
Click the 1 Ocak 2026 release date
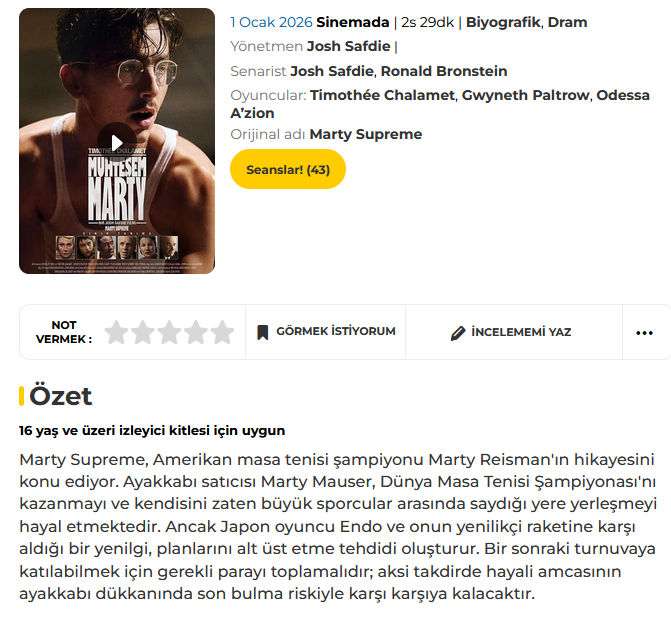click(271, 22)
